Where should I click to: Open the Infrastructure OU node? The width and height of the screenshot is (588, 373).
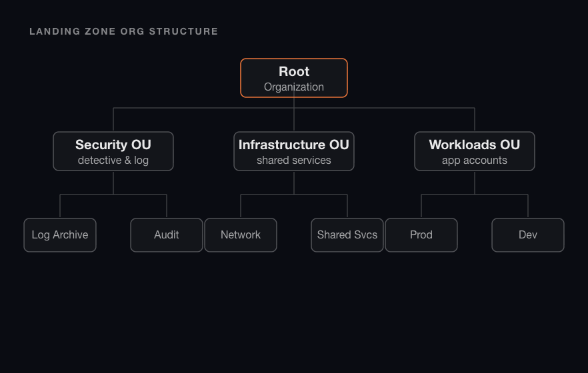(x=294, y=151)
